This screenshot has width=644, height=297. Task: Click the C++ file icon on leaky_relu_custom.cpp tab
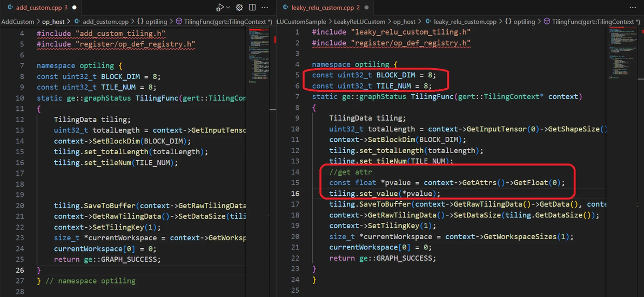pos(285,8)
